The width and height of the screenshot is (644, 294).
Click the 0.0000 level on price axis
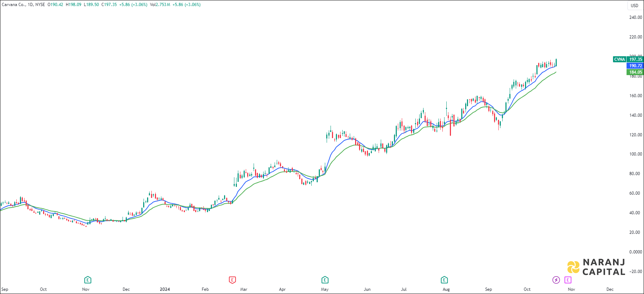635,252
